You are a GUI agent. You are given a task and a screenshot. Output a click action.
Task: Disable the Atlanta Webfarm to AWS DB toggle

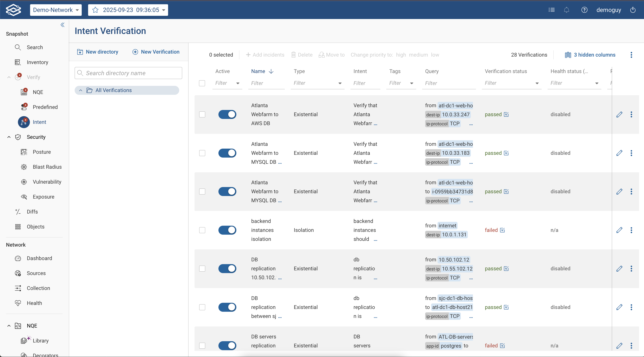227,114
